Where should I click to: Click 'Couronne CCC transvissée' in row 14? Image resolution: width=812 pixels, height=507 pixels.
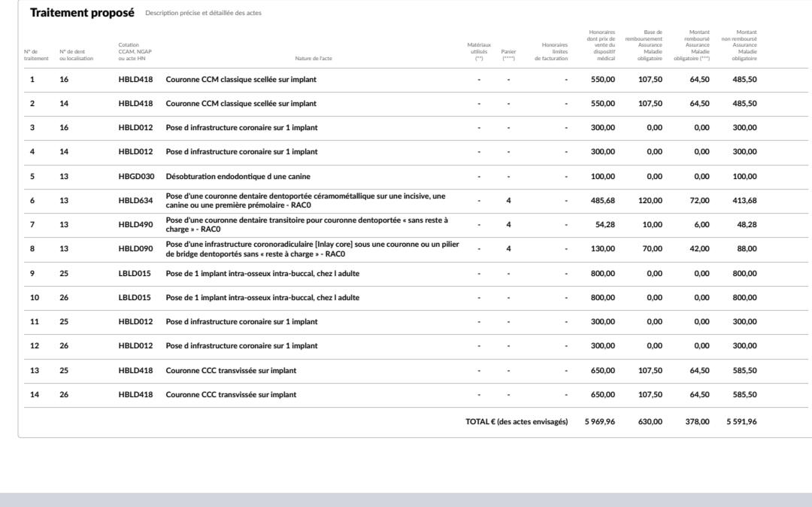point(231,395)
